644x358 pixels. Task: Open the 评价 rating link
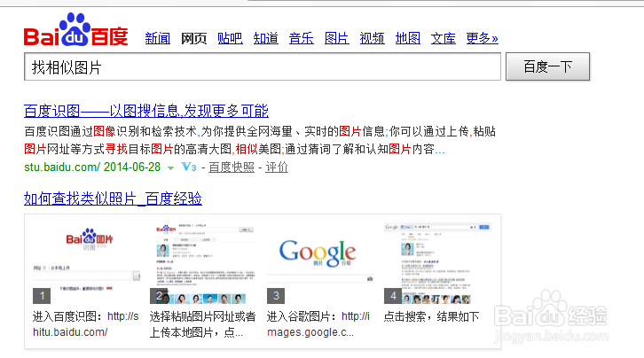277,167
